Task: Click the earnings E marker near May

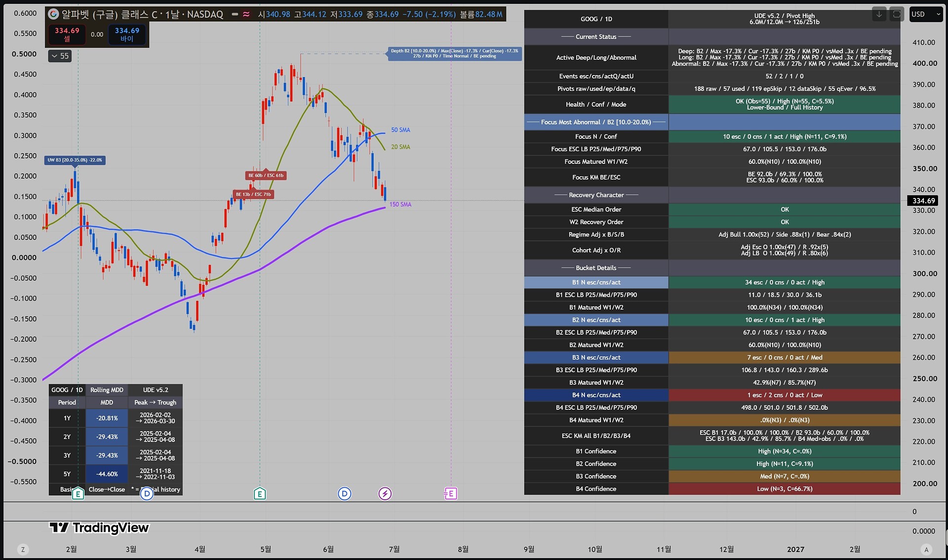Action: (x=260, y=493)
